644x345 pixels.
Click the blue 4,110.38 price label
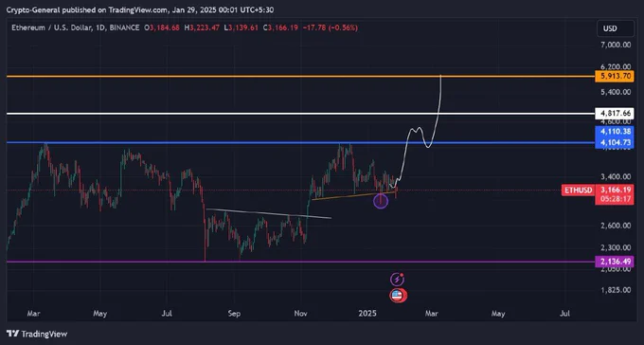click(614, 132)
